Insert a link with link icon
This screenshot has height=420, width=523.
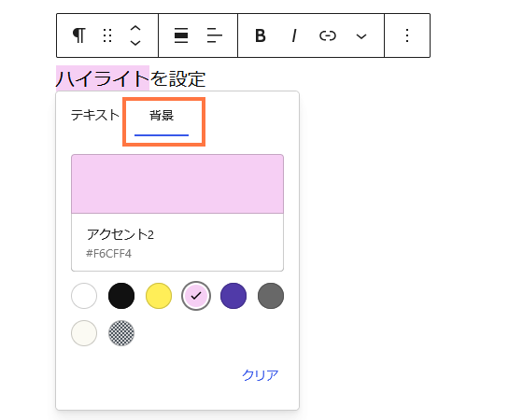[x=328, y=35]
